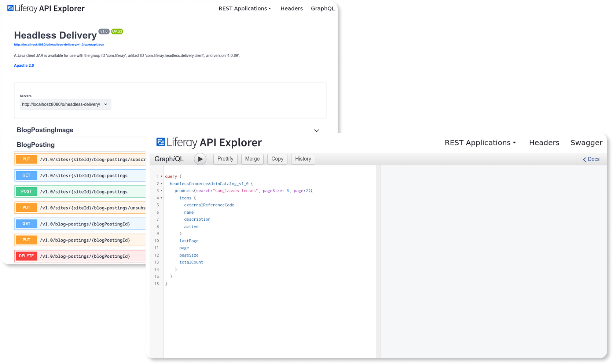Run the GraphiQL query with the play button
Image resolution: width=613 pixels, height=364 pixels.
click(200, 159)
